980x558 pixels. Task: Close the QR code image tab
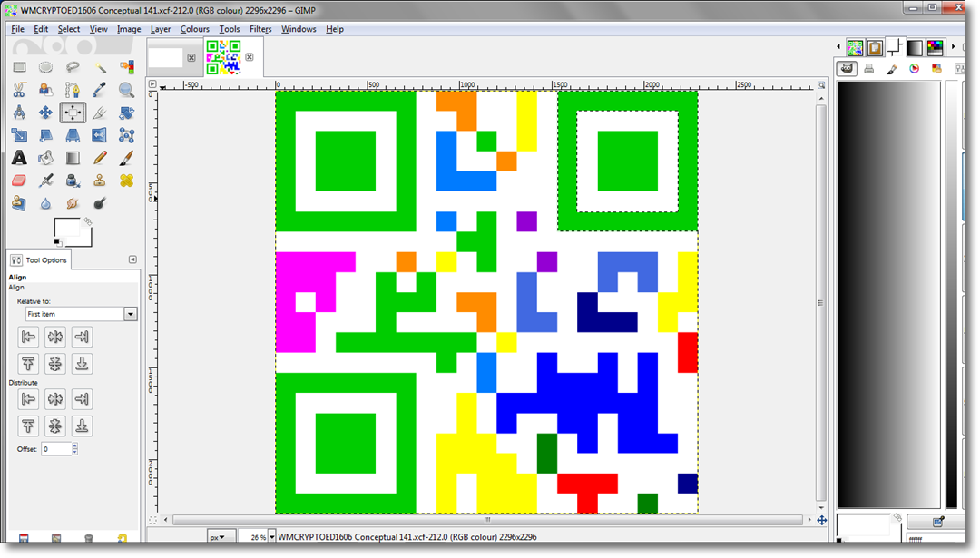click(250, 57)
